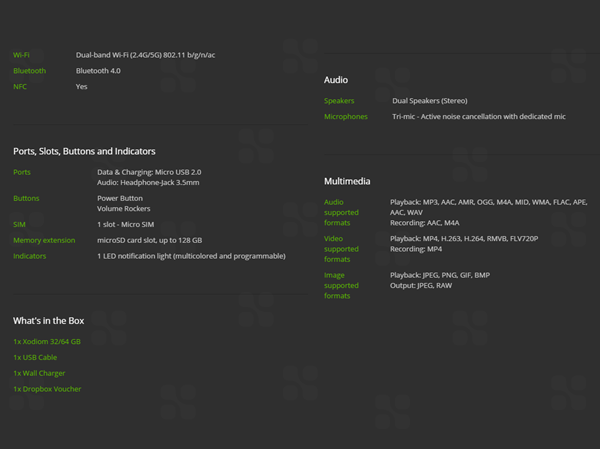Click the Image supported formats label
This screenshot has width=600, height=449.
[341, 285]
